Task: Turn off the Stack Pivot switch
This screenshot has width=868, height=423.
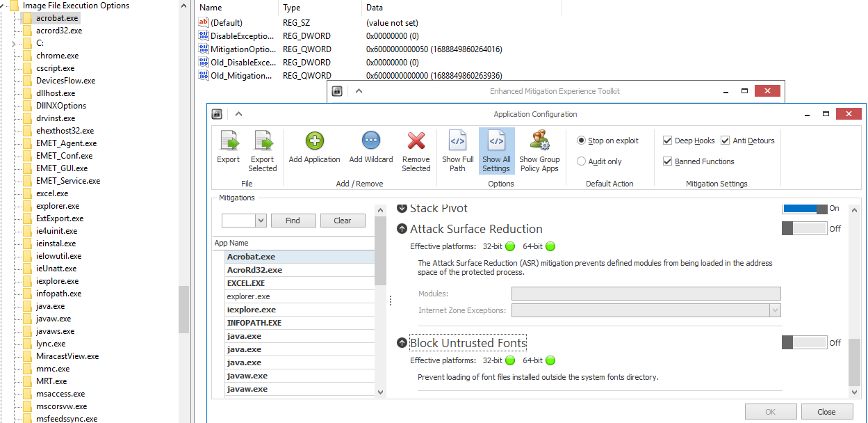Action: tap(805, 208)
